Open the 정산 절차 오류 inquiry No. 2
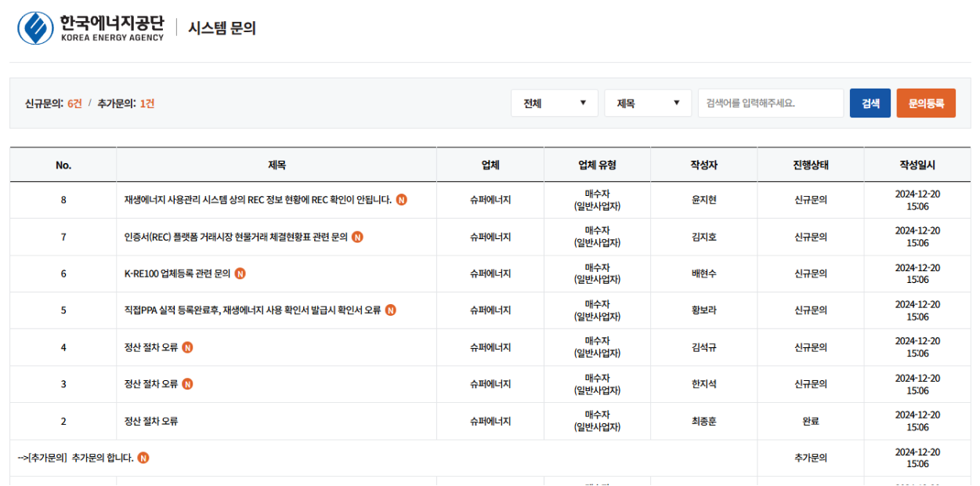Screen dimensions: 980x486 click(x=150, y=421)
